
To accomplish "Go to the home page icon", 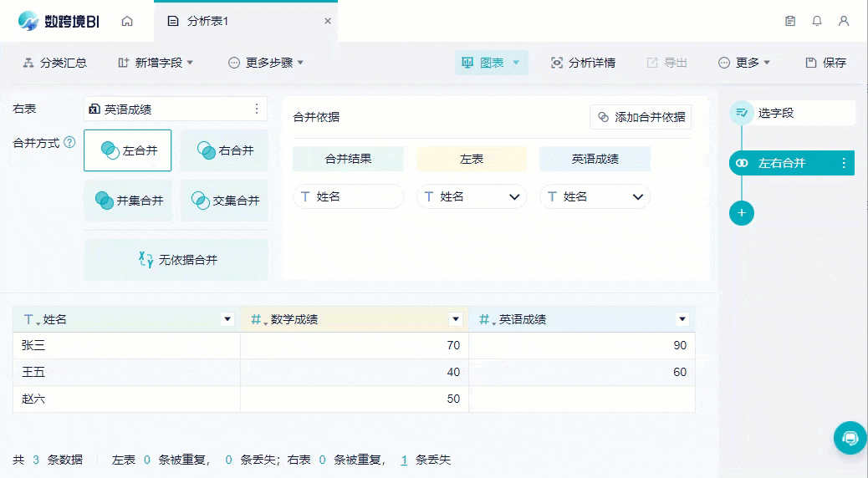I will [x=127, y=21].
